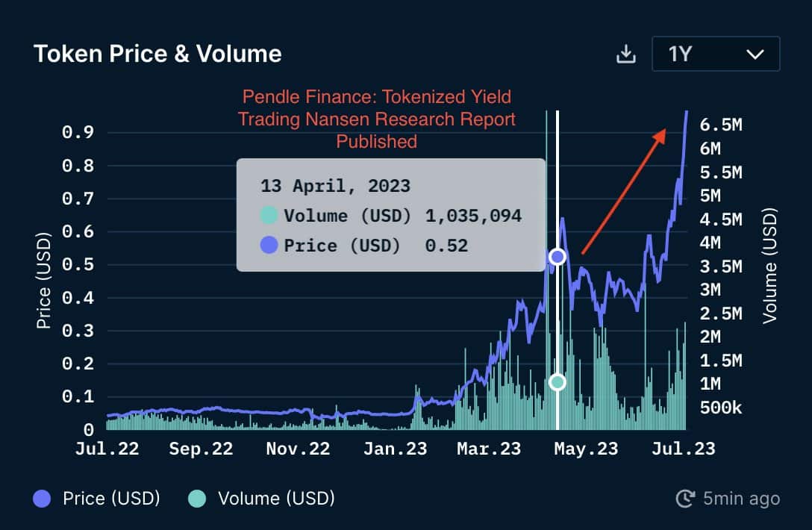Click the Jul.23 x-axis label

click(x=683, y=449)
